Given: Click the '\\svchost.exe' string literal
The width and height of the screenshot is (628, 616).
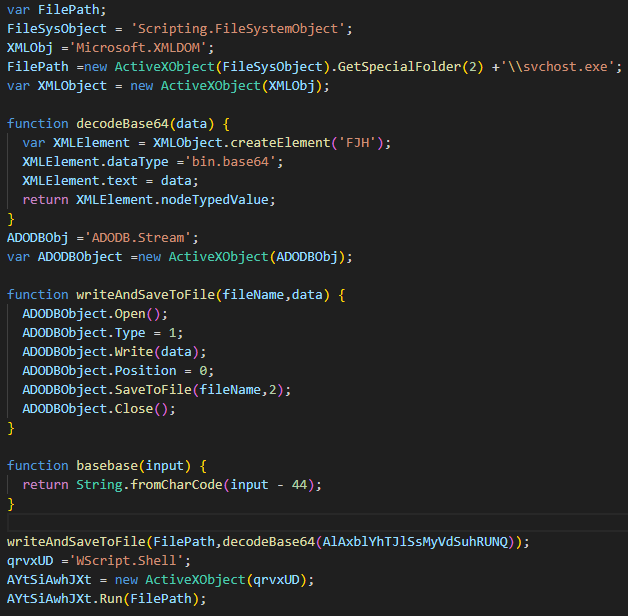Looking at the screenshot, I should [x=558, y=66].
